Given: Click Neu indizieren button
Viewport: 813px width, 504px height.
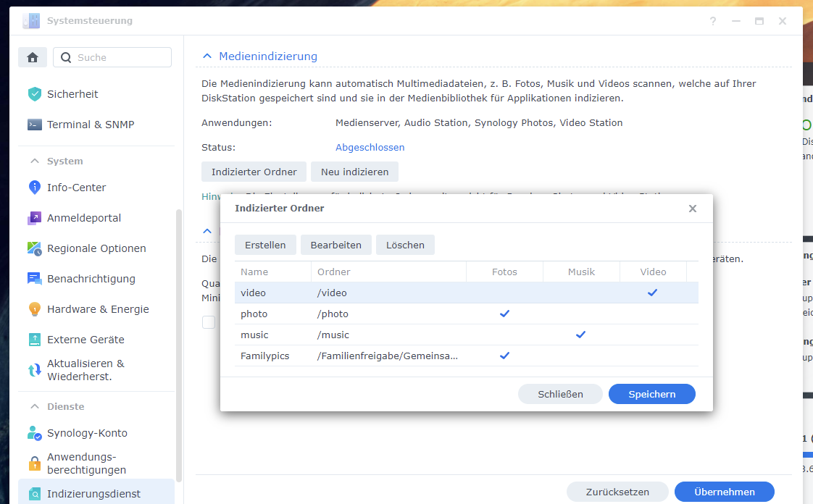Looking at the screenshot, I should click(354, 172).
